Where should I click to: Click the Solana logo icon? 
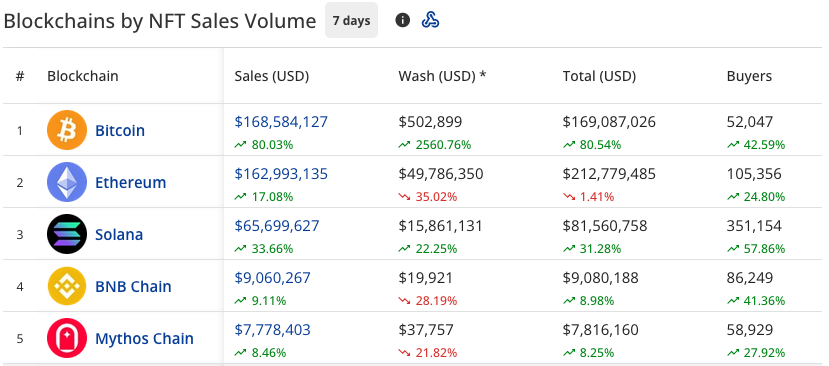(x=67, y=234)
